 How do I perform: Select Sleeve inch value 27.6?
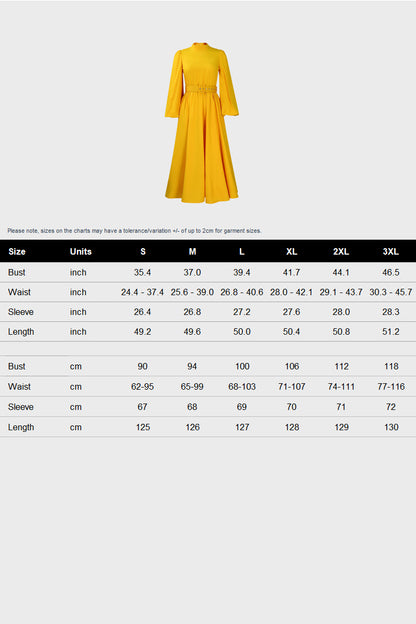coord(291,312)
